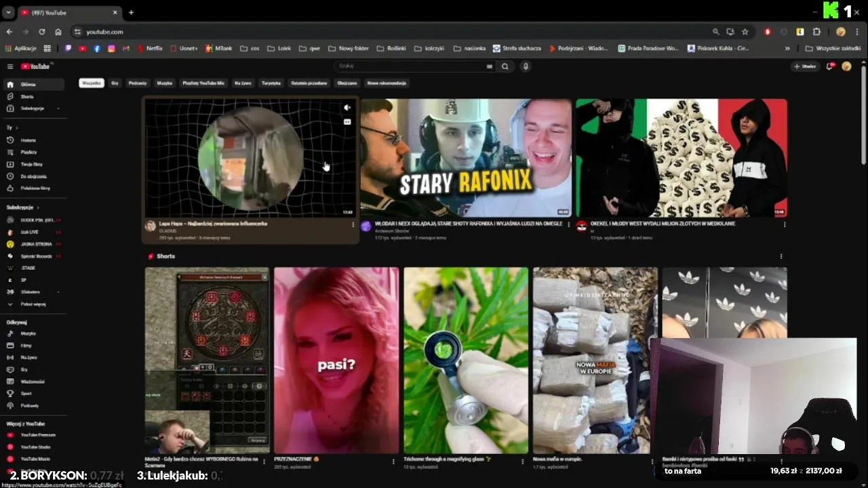Open Historia in the sidebar

point(34,140)
